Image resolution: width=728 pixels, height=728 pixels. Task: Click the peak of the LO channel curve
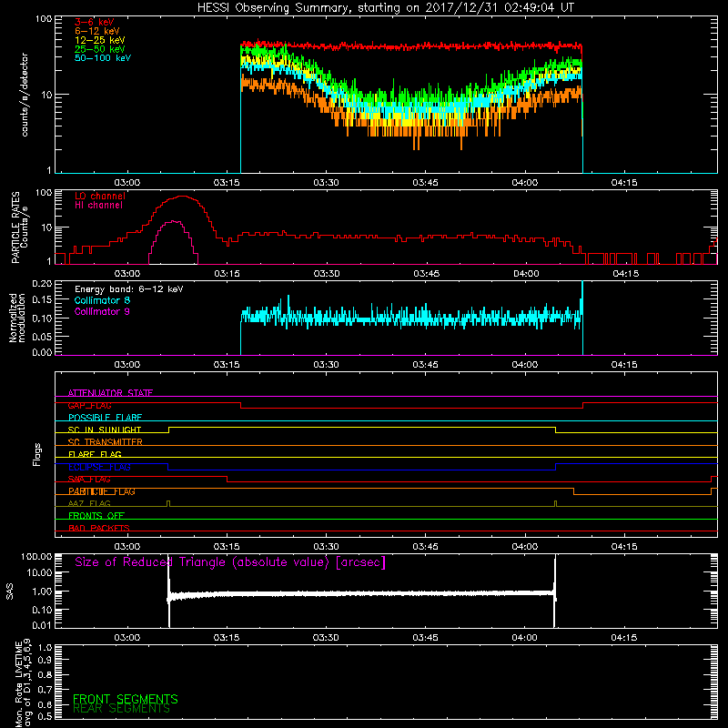[181, 197]
